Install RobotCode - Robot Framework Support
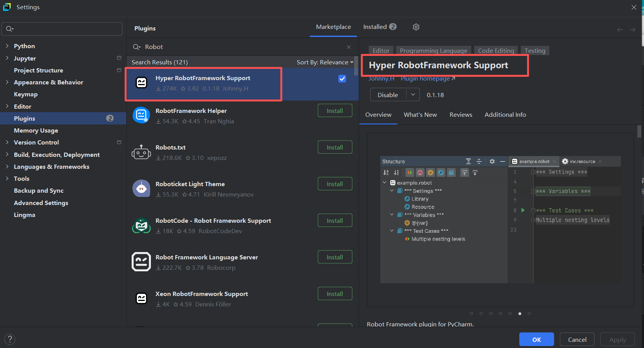 [335, 220]
